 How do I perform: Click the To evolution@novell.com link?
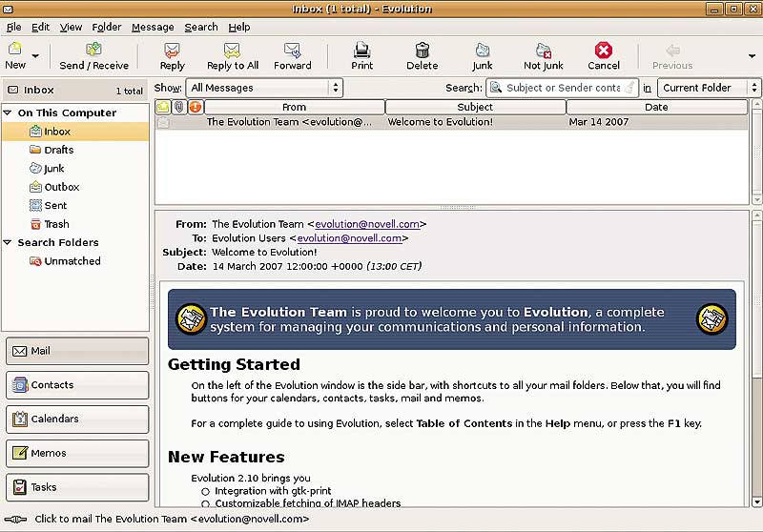pyautogui.click(x=349, y=238)
